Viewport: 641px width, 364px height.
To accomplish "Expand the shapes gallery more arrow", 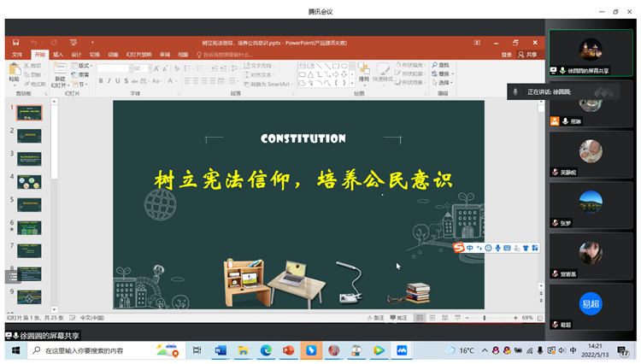I will tap(352, 84).
